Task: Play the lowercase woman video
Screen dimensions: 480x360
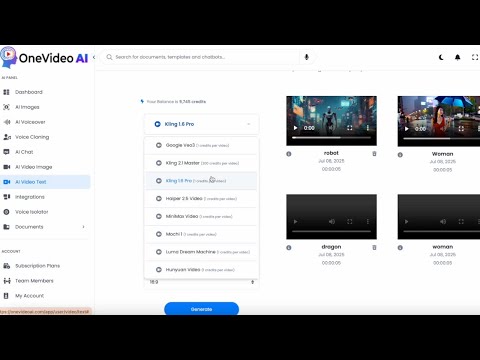Action: coord(407,222)
